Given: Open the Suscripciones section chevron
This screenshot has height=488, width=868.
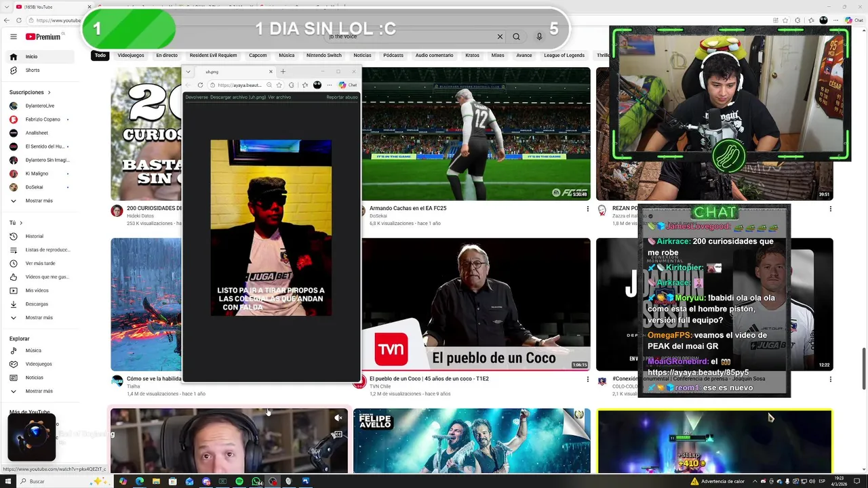Looking at the screenshot, I should tap(49, 92).
